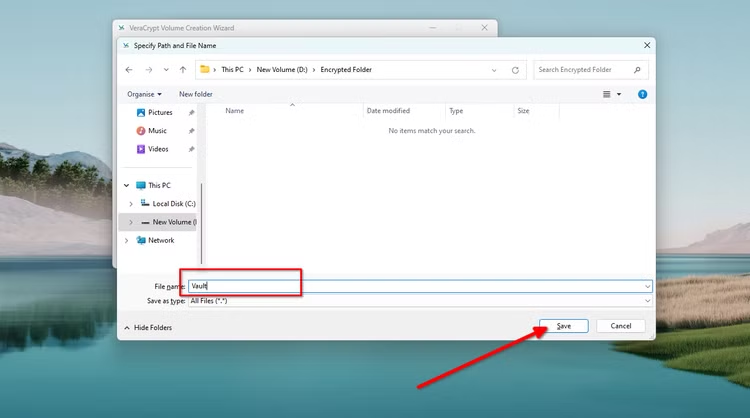Click the Pictures folder in sidebar
750x418 pixels.
coord(160,112)
